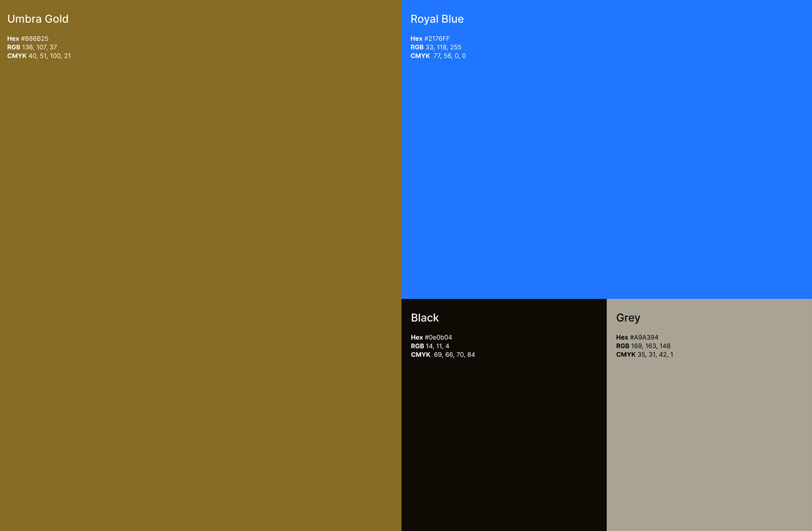Select the Black hex value #0e0b04

coord(438,338)
